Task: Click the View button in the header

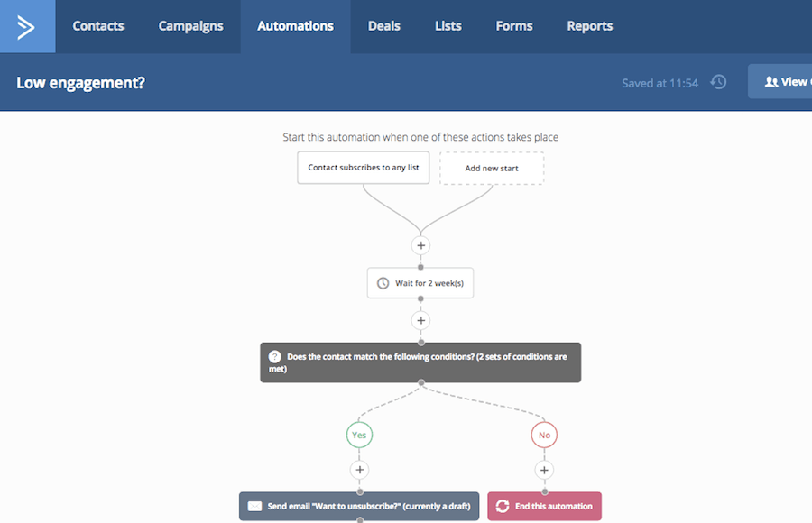Action: (x=781, y=82)
